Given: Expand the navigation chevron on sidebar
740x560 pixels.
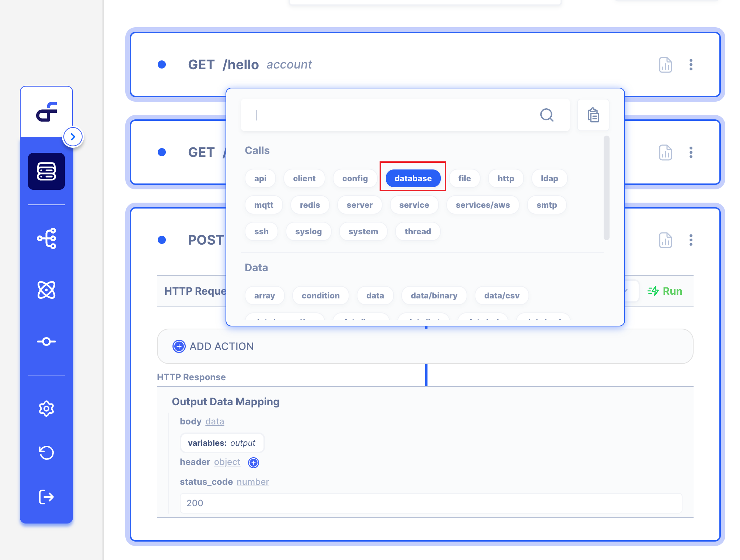Looking at the screenshot, I should coord(73,136).
